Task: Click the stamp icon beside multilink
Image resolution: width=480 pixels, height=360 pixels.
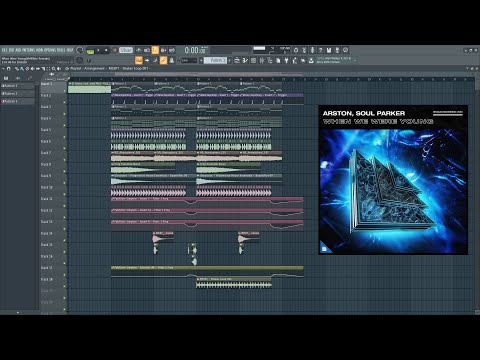Action: [172, 60]
